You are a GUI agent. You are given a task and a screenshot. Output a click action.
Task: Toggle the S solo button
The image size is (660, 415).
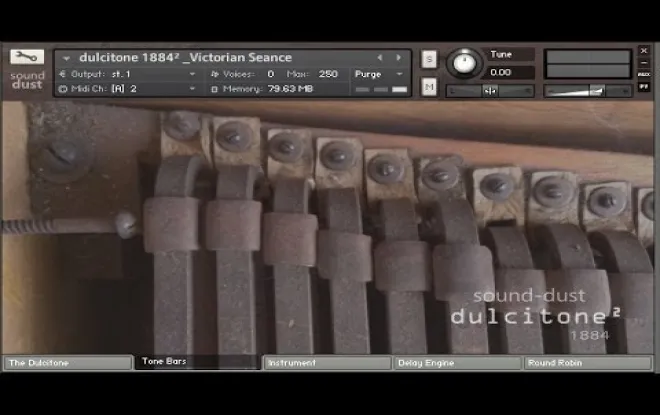click(x=429, y=59)
